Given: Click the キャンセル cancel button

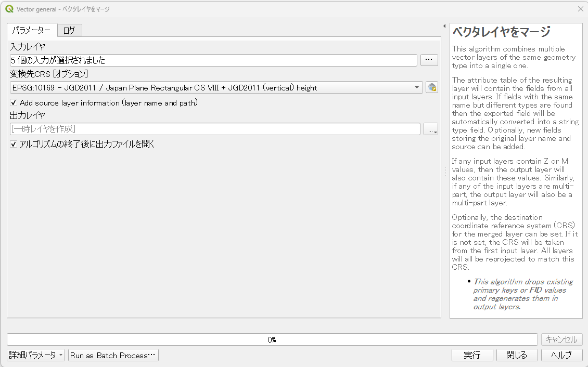Looking at the screenshot, I should point(562,339).
